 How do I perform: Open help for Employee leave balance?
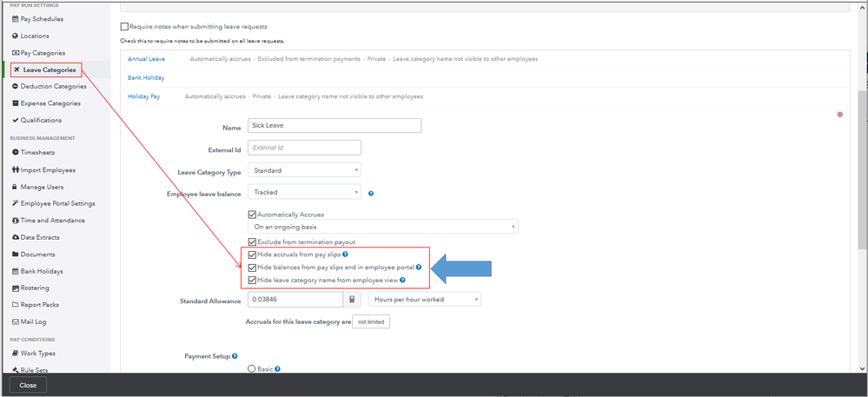point(371,194)
